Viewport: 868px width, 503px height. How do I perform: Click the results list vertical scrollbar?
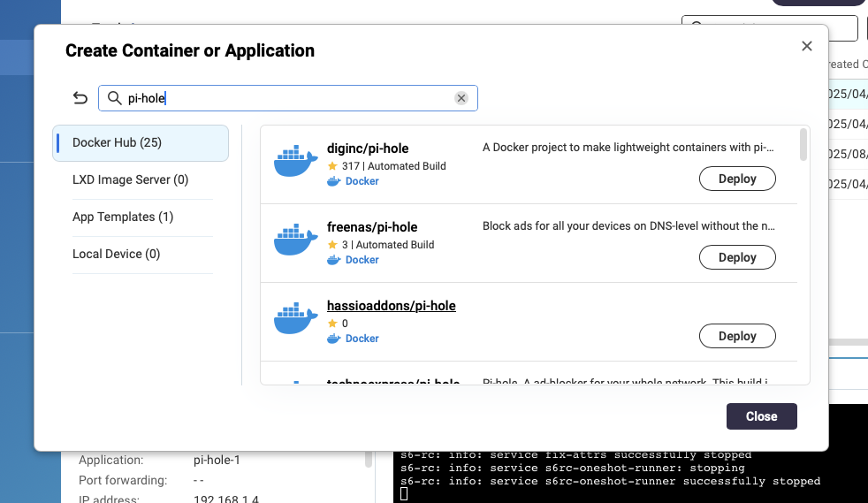pos(803,145)
